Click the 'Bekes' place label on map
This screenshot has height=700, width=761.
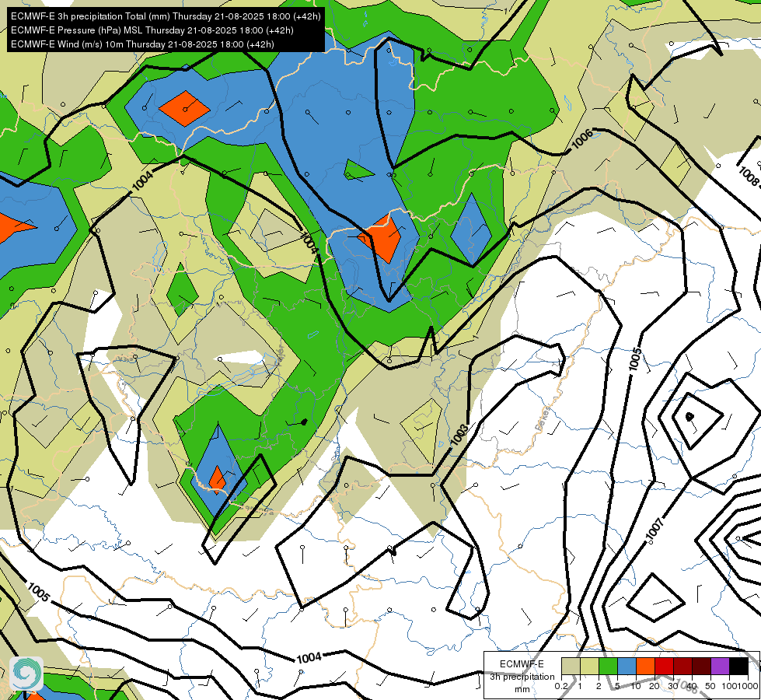tap(543, 418)
